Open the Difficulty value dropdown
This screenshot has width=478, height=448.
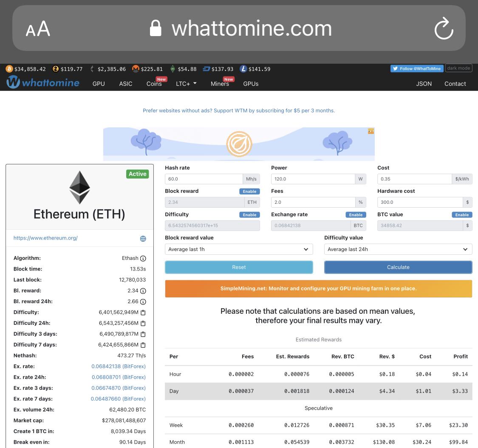(398, 249)
